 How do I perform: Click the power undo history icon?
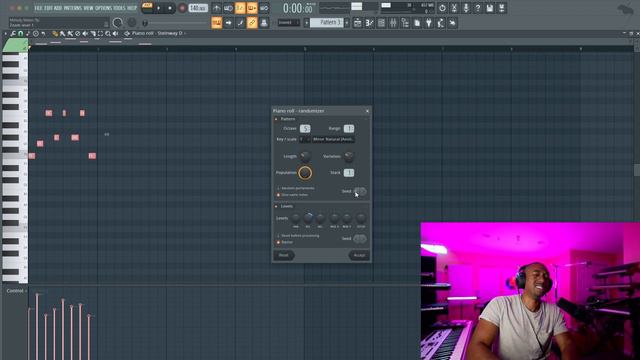pyautogui.click(x=442, y=8)
